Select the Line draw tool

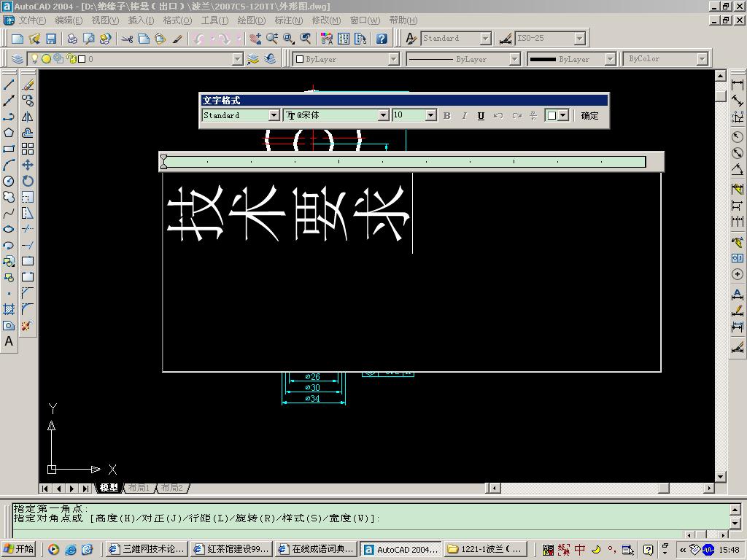tap(9, 85)
